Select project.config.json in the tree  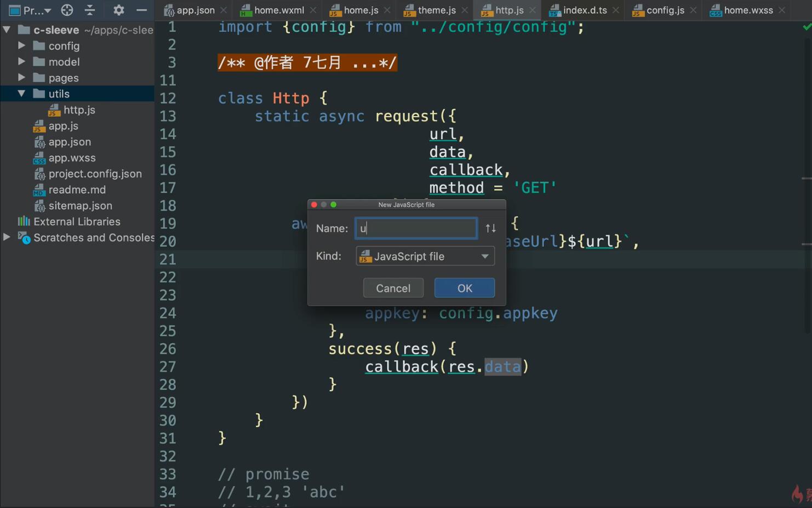click(x=95, y=174)
